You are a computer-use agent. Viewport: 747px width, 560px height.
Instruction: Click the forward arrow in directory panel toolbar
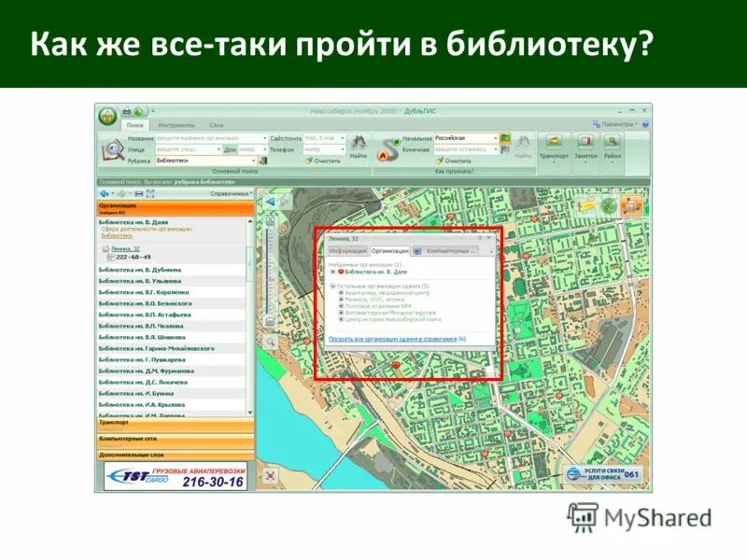click(x=121, y=193)
